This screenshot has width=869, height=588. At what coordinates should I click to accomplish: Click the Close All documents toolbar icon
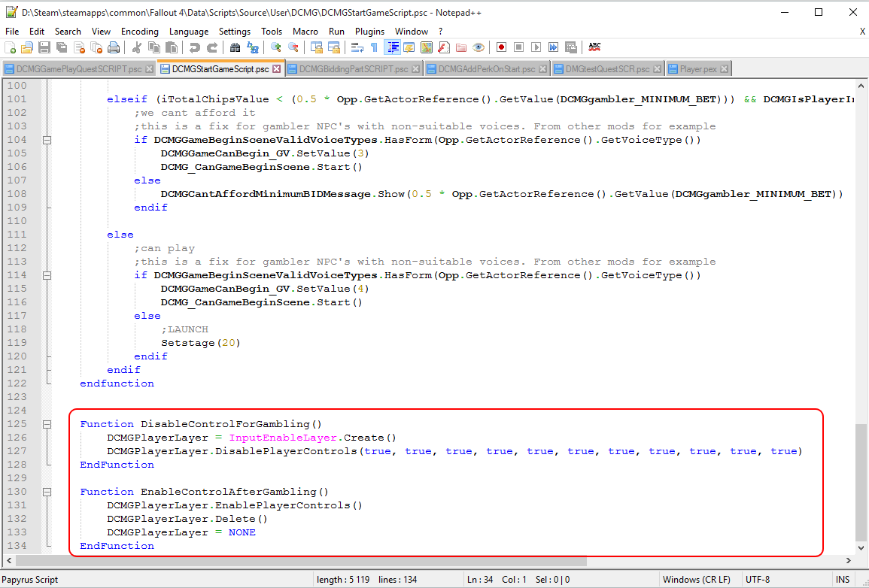[96, 47]
